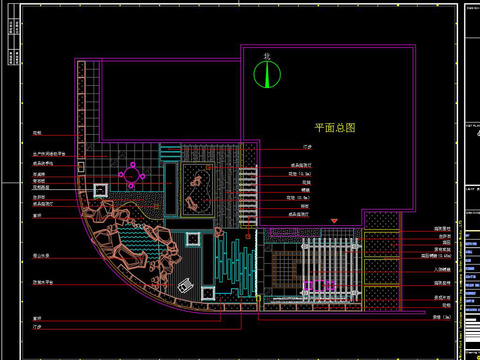Click the white striped stepping stones strip
480x360 pixels.
coord(248,196)
